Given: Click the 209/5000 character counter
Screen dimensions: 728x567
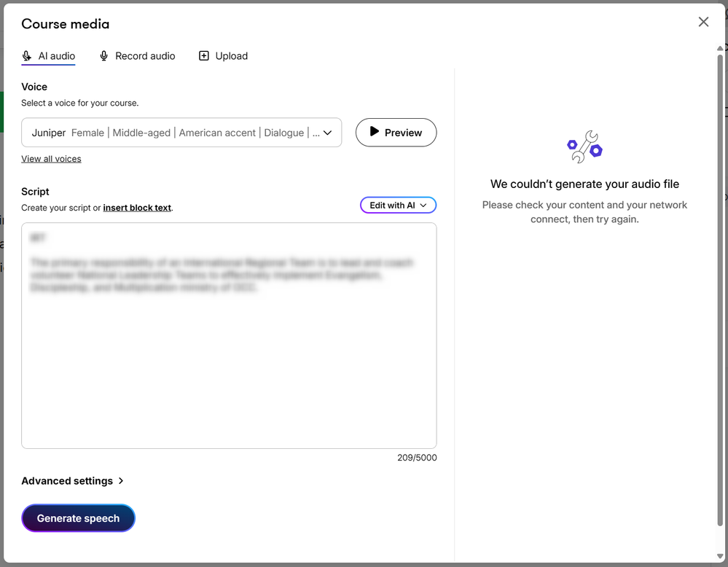Looking at the screenshot, I should pyautogui.click(x=417, y=458).
